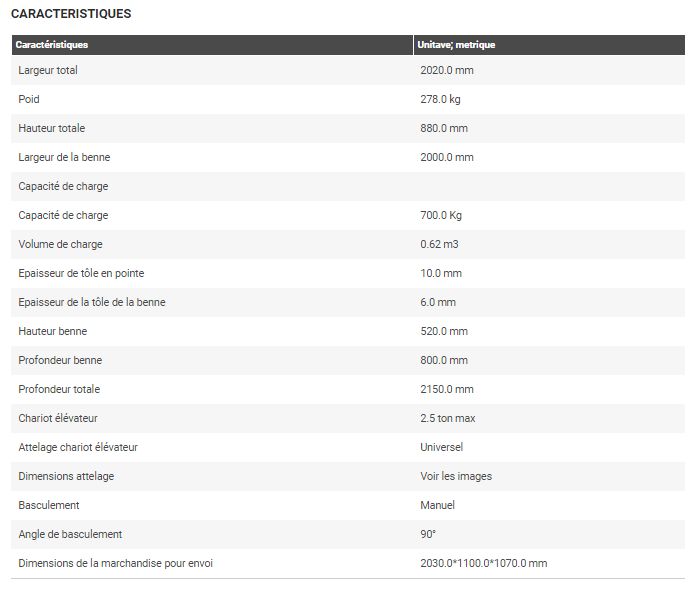Select the Poid row label

[29, 99]
